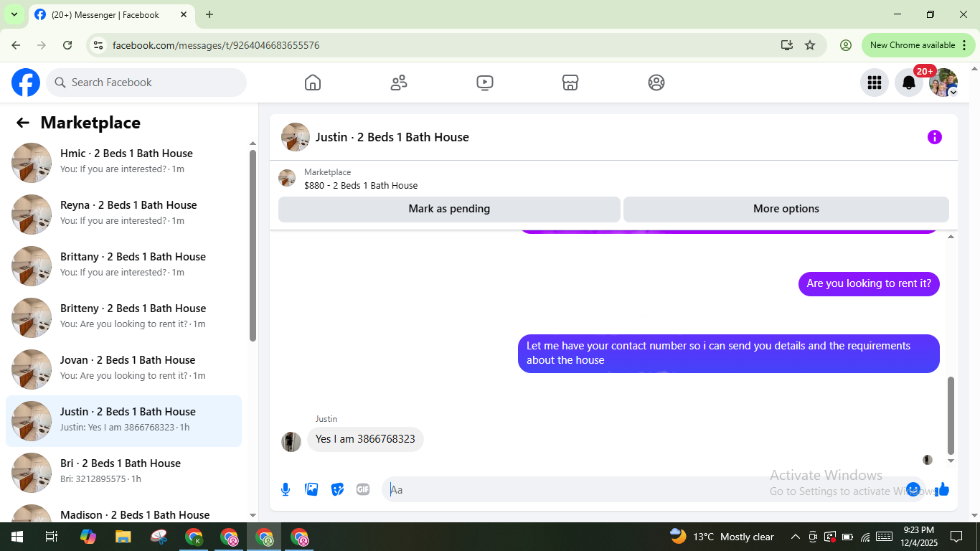This screenshot has width=980, height=551.
Task: Show hidden system tray icons
Action: point(795,537)
